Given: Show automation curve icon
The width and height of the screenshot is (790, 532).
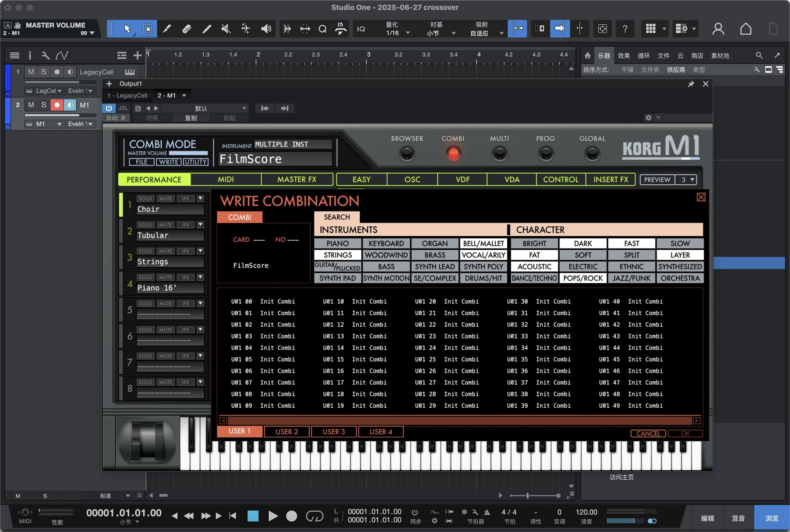Looking at the screenshot, I should [62, 55].
